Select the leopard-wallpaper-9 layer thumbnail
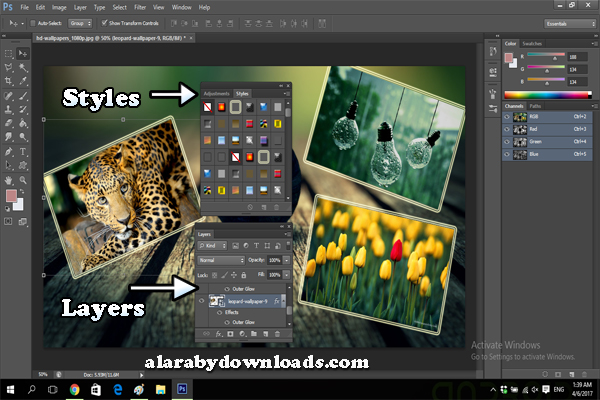 pyautogui.click(x=217, y=301)
